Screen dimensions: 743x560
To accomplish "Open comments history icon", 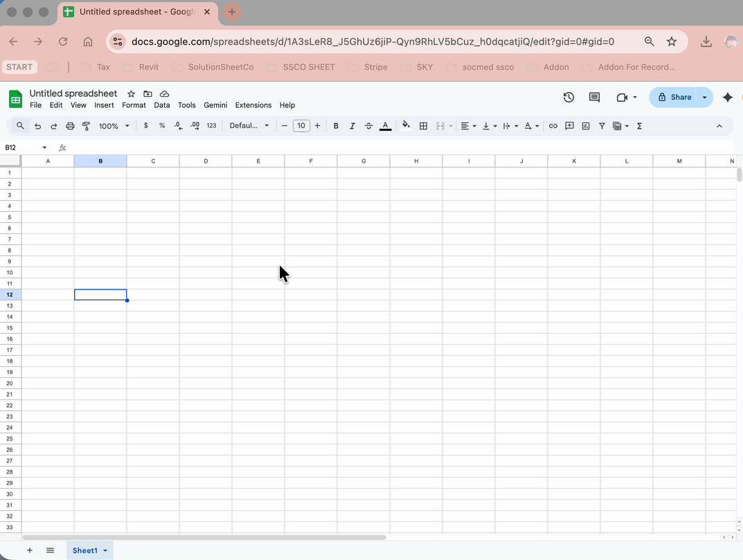I will (x=594, y=98).
